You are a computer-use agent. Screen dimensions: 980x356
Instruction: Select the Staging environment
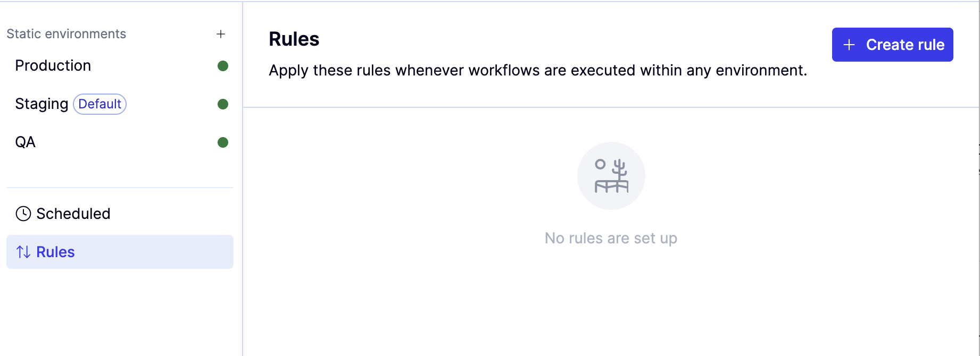pyautogui.click(x=120, y=104)
